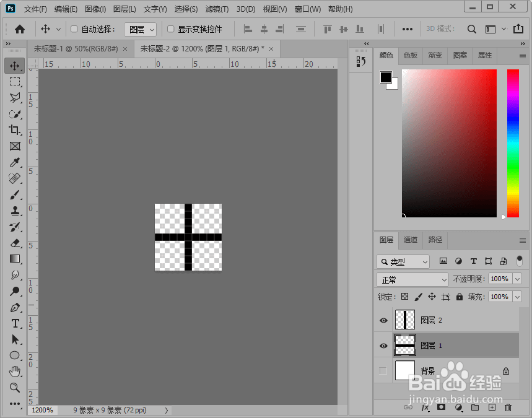
Task: Switch to the 色板 tab
Action: [x=410, y=55]
